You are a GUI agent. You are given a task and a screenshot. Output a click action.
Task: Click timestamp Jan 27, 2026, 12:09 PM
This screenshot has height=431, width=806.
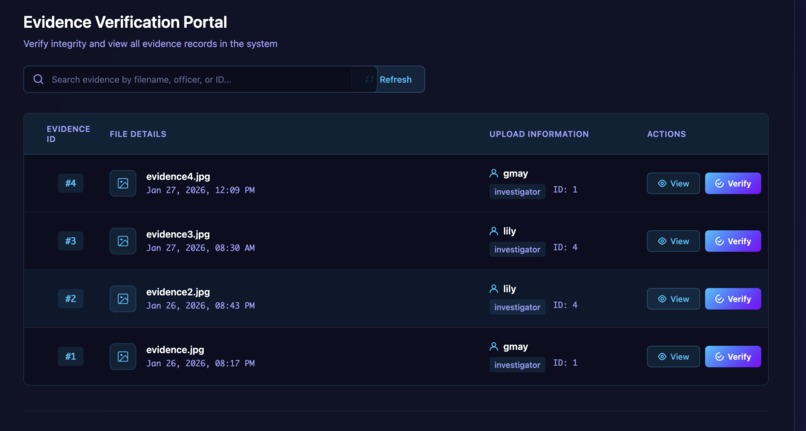click(200, 190)
